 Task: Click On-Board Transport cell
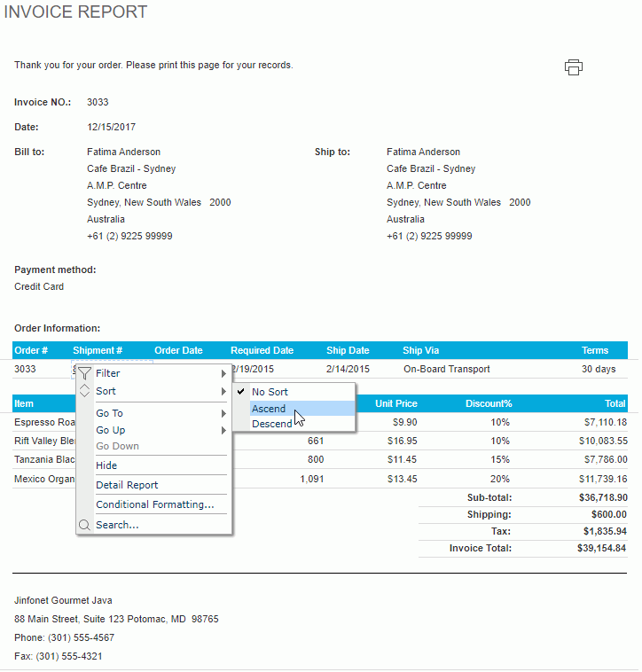click(447, 369)
